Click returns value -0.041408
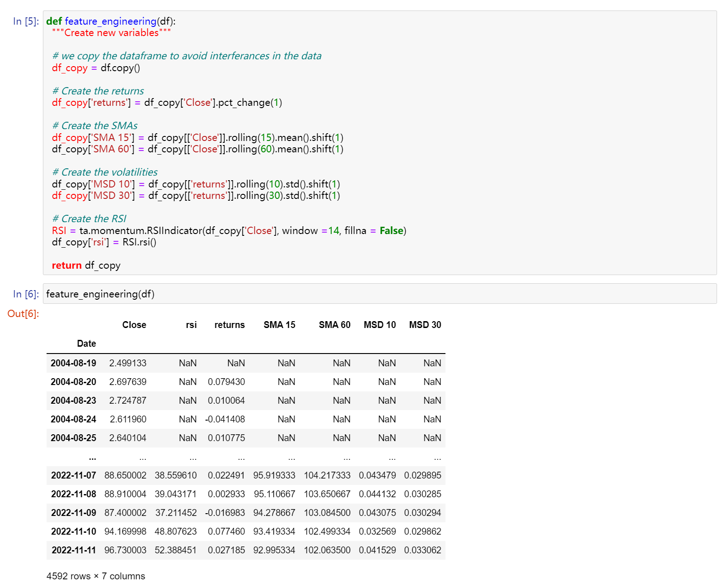728x588 pixels. [225, 419]
